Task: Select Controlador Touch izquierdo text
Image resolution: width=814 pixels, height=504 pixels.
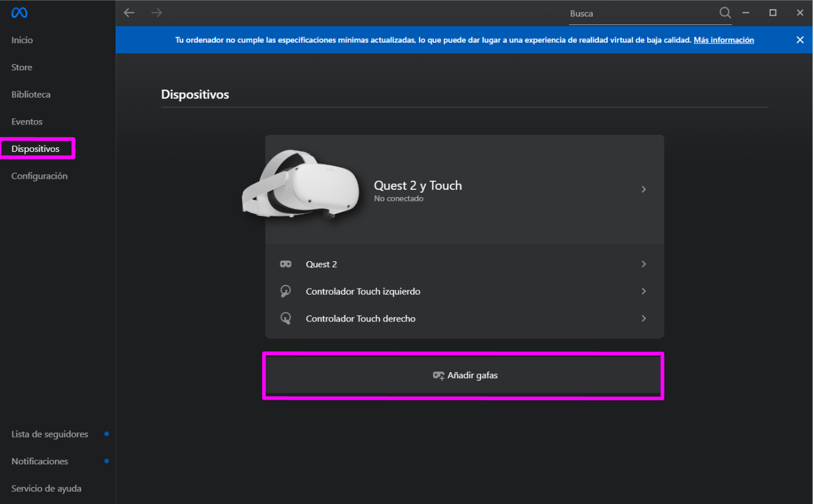Action: pos(363,291)
